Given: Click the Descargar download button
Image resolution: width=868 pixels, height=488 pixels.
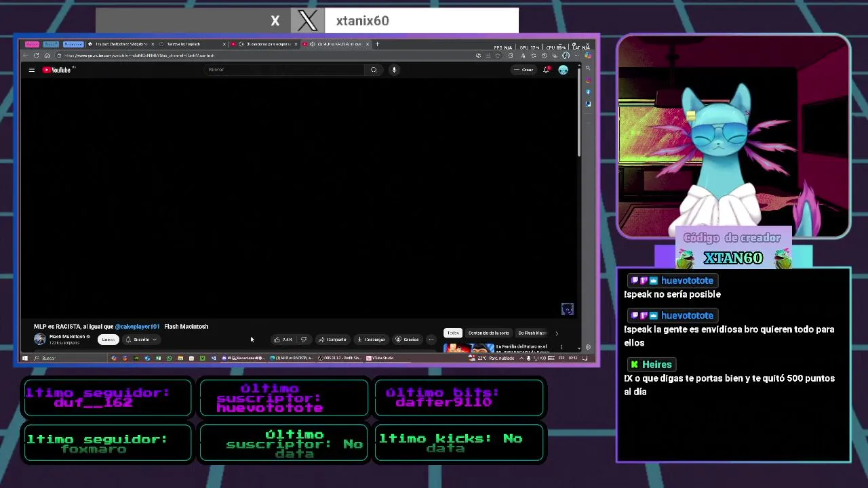Looking at the screenshot, I should click(371, 340).
